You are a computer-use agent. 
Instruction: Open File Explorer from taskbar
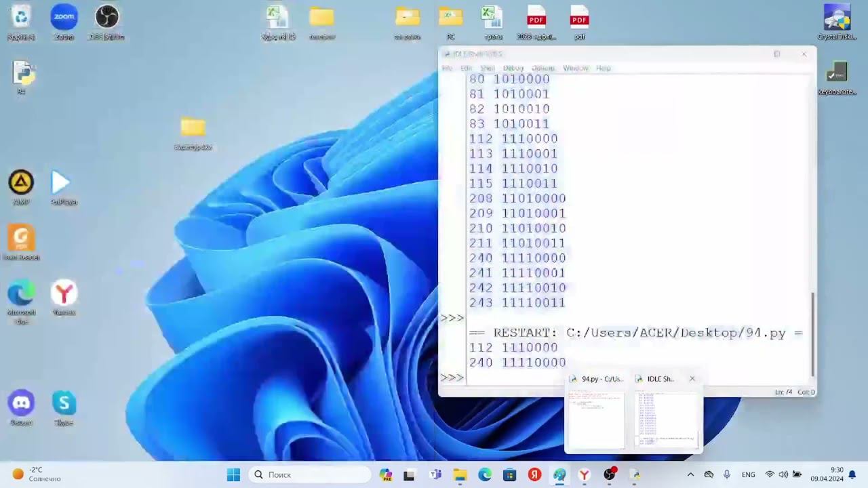click(460, 474)
